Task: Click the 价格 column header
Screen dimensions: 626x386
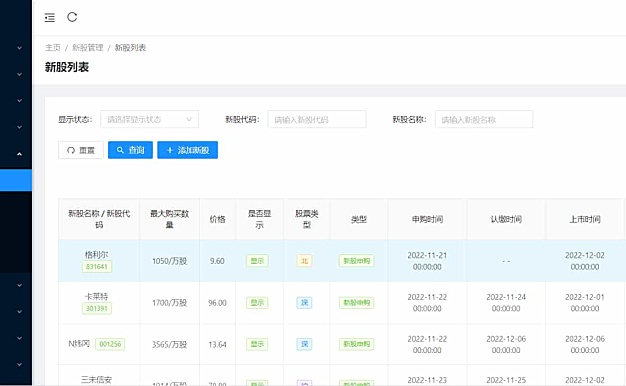Action: tap(218, 219)
